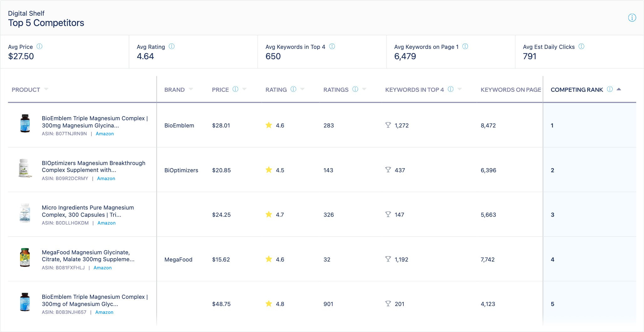Sort by the PRODUCT column arrow

point(46,89)
